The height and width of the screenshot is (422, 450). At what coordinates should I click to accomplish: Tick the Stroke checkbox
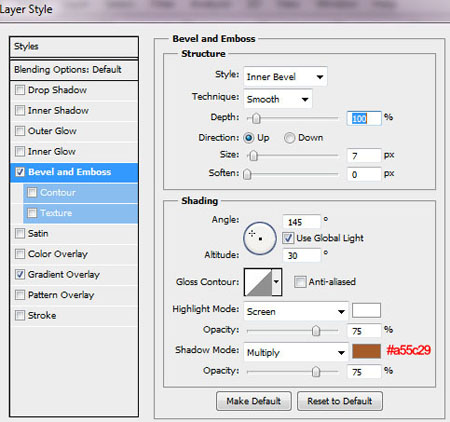coord(20,315)
